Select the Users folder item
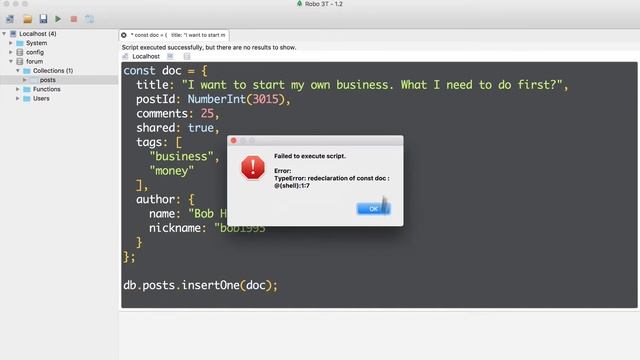The image size is (640, 360). coord(41,98)
